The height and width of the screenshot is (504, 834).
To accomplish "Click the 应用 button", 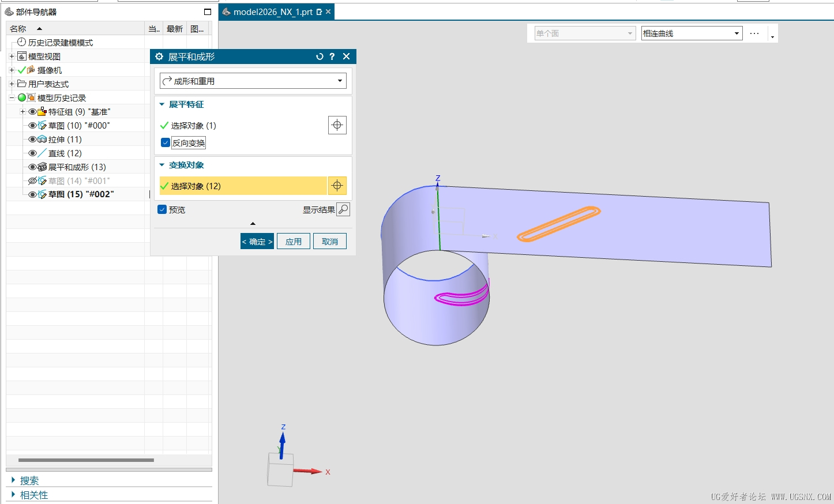I will click(294, 242).
